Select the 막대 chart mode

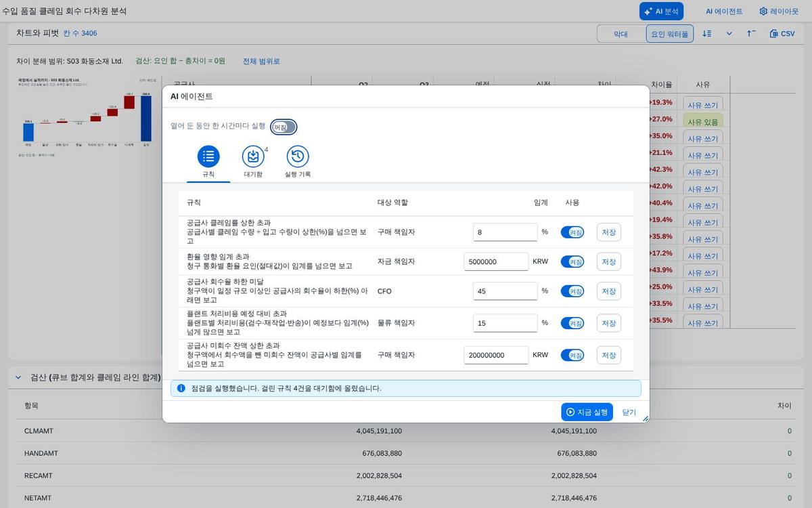(x=621, y=33)
